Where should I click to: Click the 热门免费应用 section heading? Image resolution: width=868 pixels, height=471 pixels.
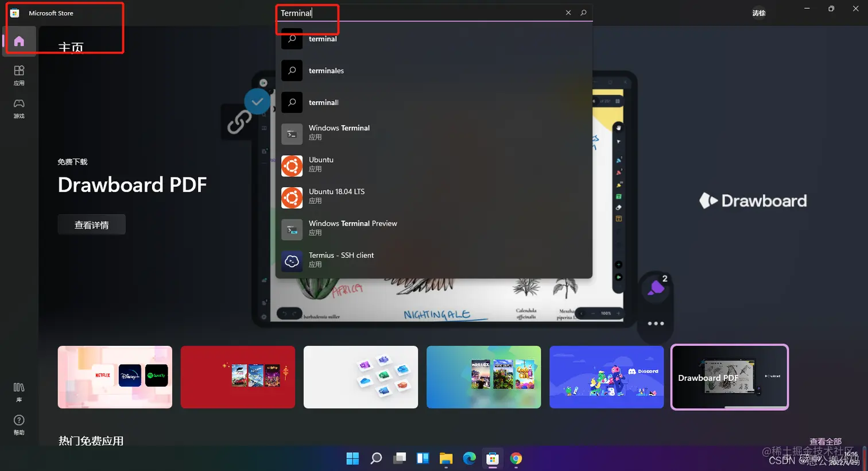[91, 441]
